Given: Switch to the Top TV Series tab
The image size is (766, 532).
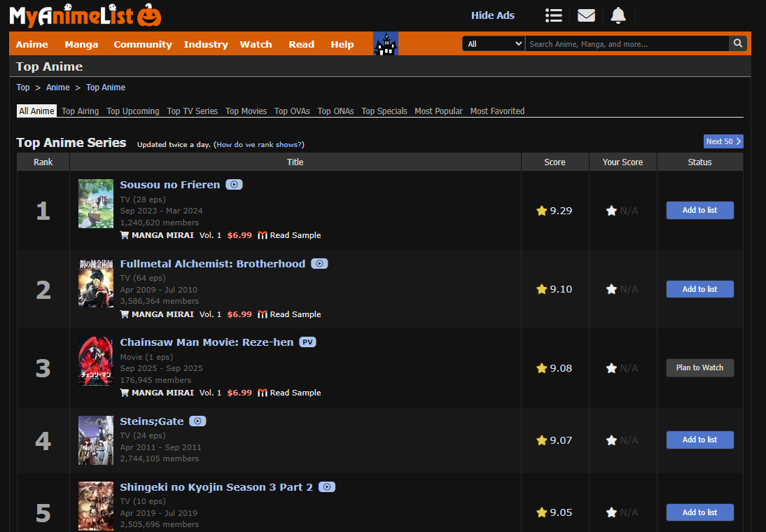Looking at the screenshot, I should click(192, 111).
